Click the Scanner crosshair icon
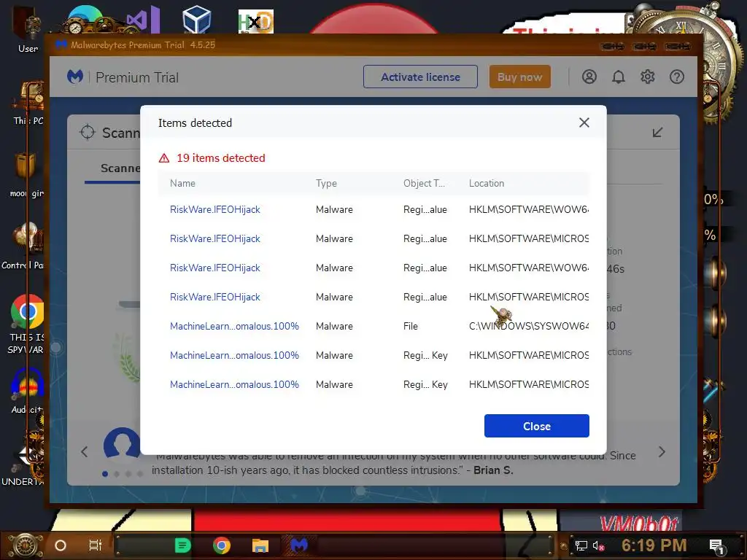The height and width of the screenshot is (560, 747). click(x=88, y=132)
